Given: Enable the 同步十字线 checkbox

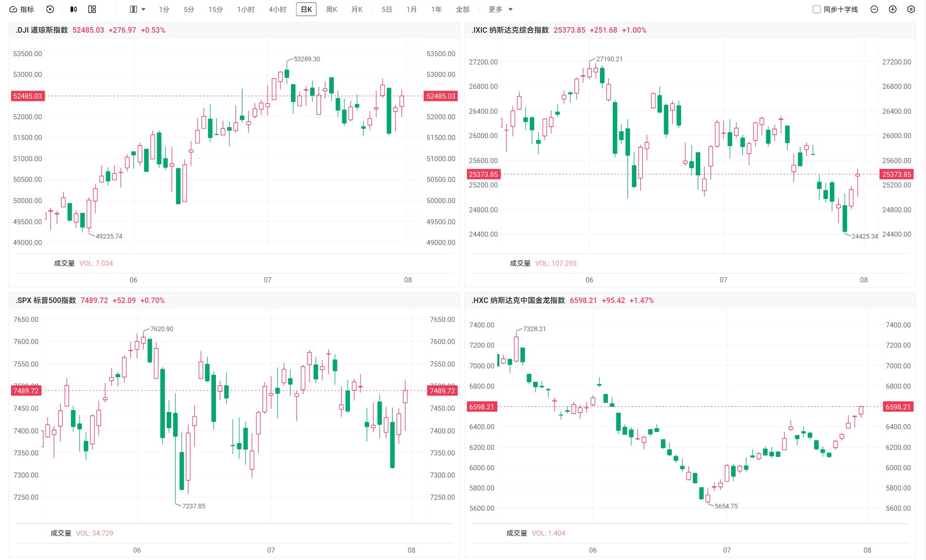Looking at the screenshot, I should coord(816,9).
